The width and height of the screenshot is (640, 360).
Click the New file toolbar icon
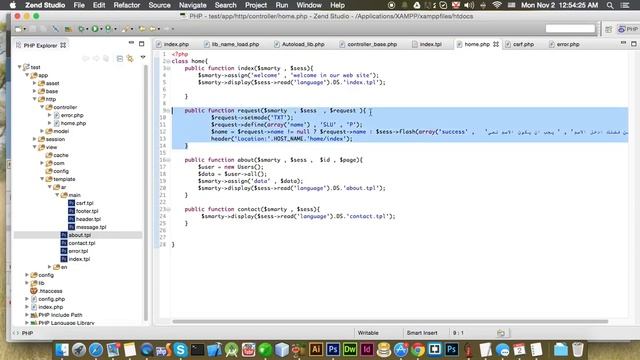[18, 29]
